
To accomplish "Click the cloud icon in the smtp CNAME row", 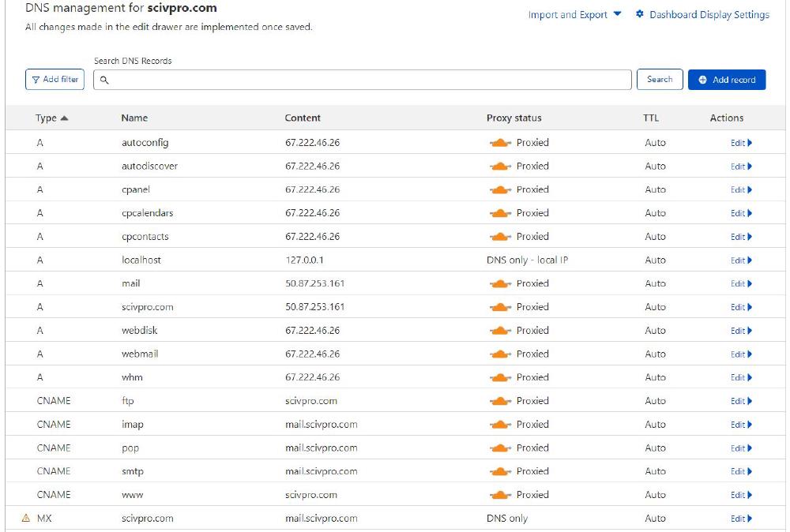I will click(500, 471).
